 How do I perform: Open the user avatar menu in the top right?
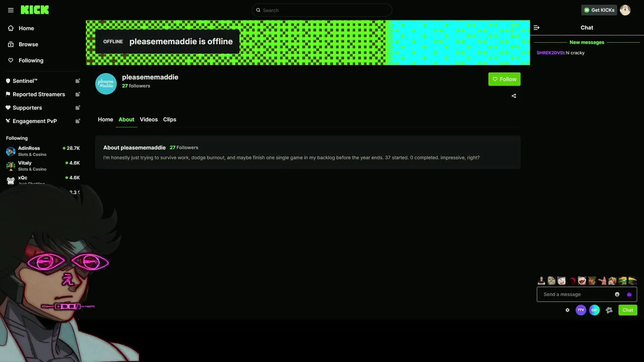click(625, 10)
